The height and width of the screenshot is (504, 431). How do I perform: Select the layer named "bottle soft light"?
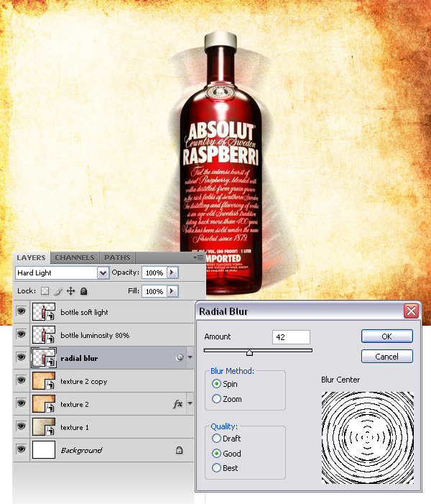(84, 312)
